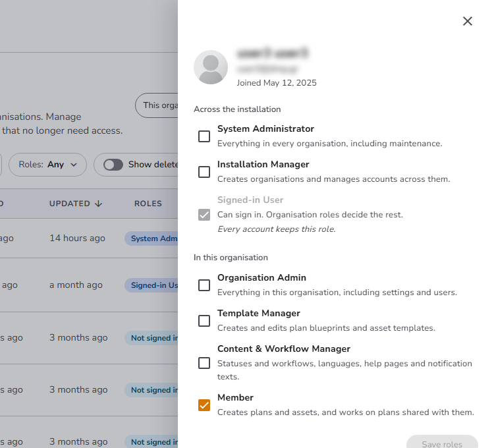494x448 pixels.
Task: Click the user avatar picture
Action: [211, 67]
